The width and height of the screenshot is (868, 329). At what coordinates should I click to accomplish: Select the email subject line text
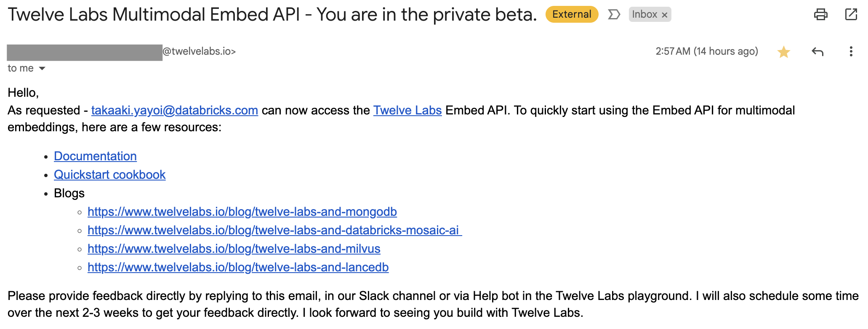point(269,14)
